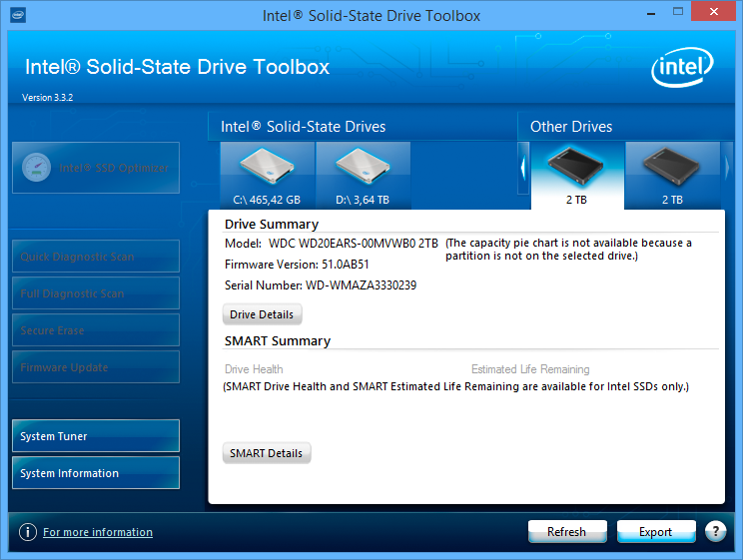Click the SMART Summary heading
The width and height of the screenshot is (743, 560).
point(278,341)
